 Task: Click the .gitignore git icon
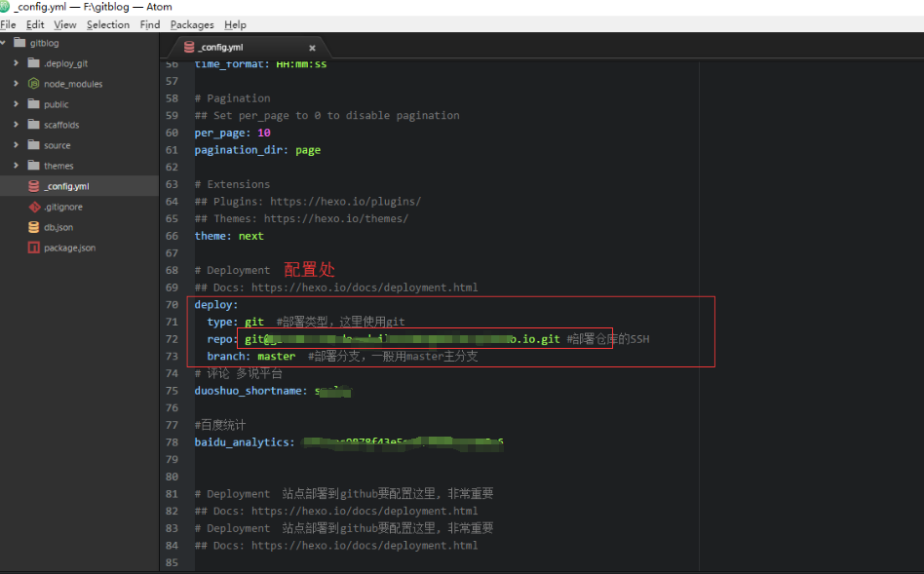pyautogui.click(x=34, y=207)
